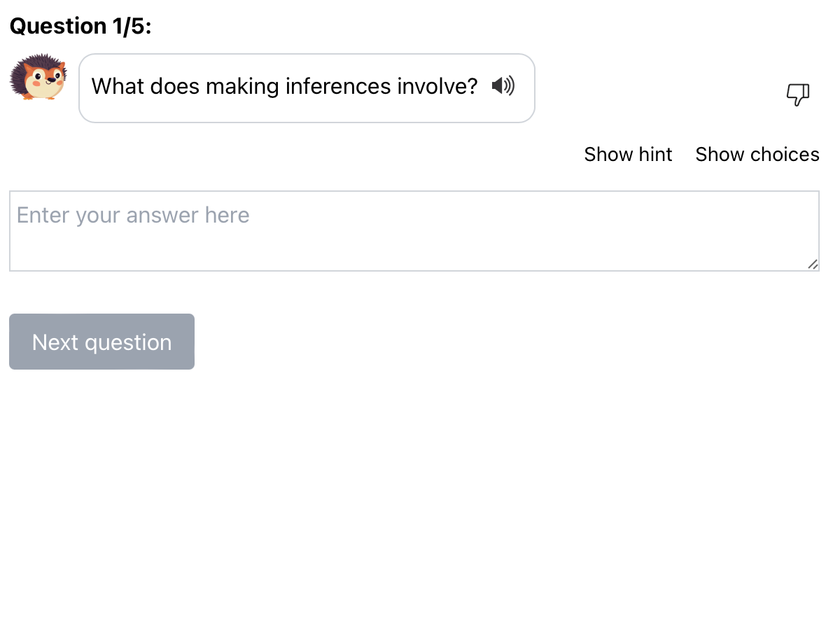Show the answer choices
This screenshot has height=630, width=840.
click(x=757, y=154)
